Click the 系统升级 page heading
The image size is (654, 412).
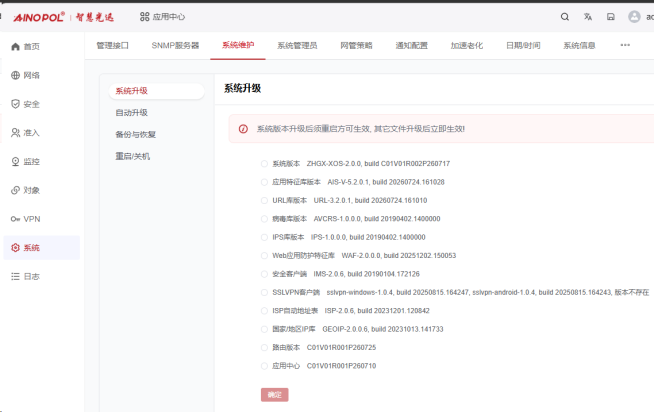242,88
